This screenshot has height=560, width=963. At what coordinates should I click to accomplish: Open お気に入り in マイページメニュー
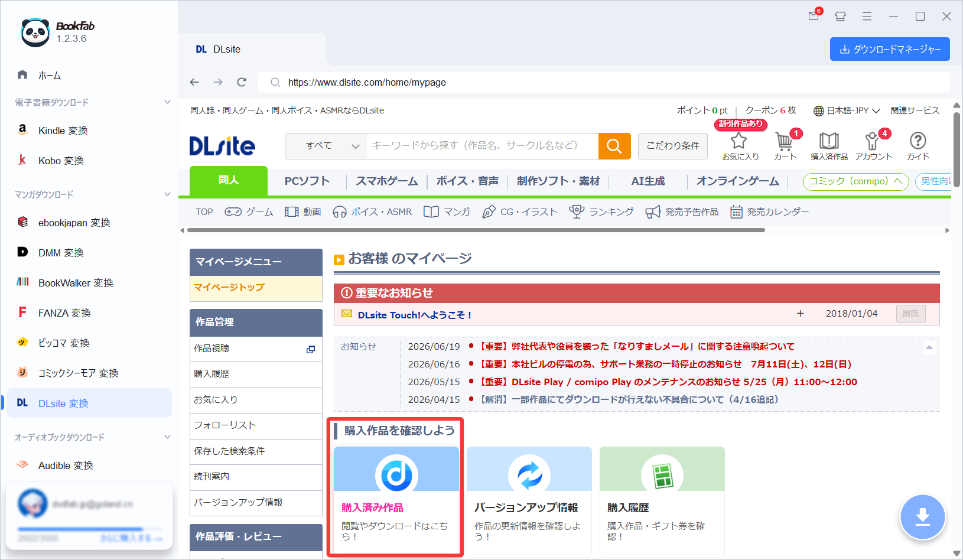click(256, 400)
